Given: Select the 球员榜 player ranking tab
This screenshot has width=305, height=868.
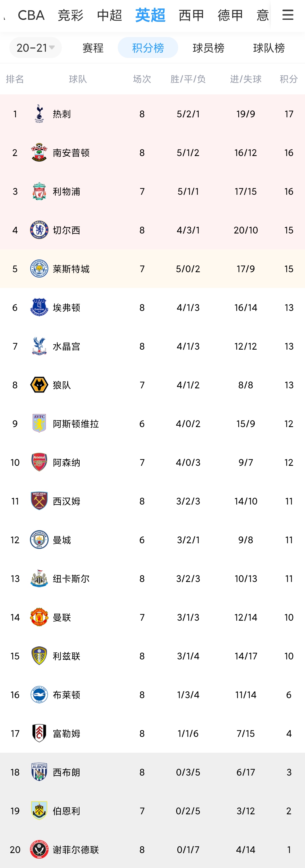Looking at the screenshot, I should pyautogui.click(x=208, y=48).
